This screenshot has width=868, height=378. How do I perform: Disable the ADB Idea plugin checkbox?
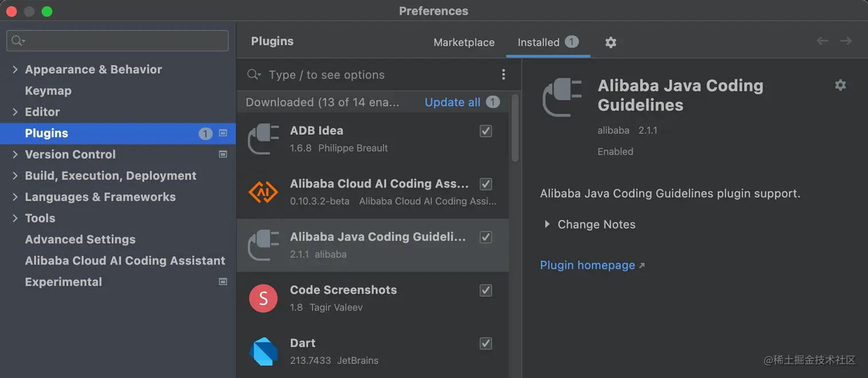486,131
